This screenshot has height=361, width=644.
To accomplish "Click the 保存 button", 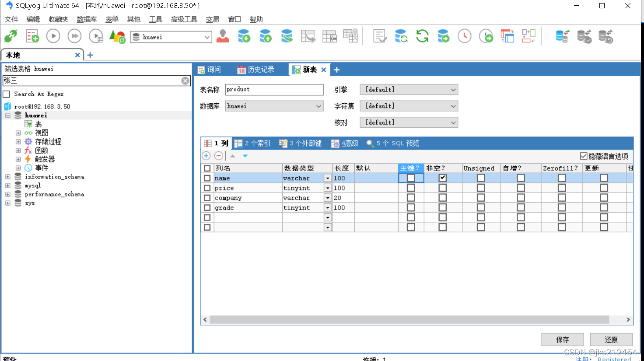I will 563,339.
